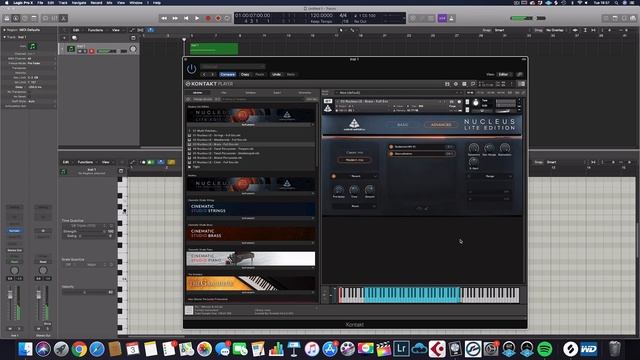This screenshot has width=640, height=360.
Task: Click the Rewind transport button
Action: click(x=164, y=18)
